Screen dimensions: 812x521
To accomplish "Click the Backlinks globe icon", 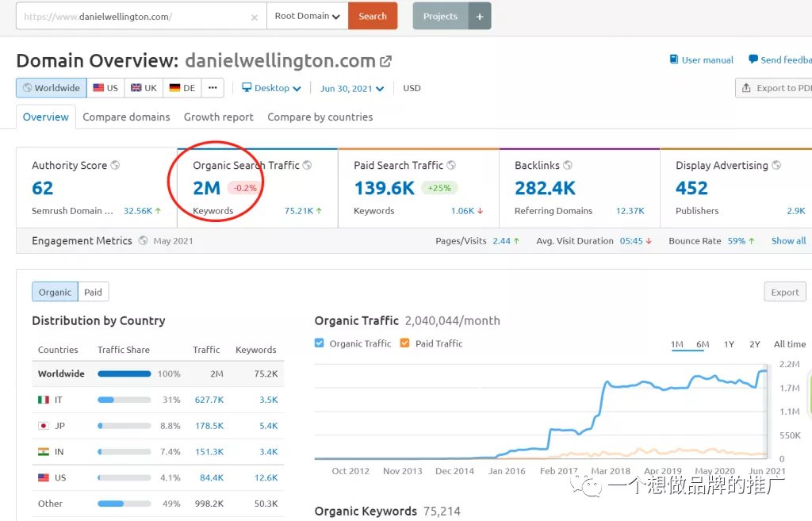I will tap(568, 165).
